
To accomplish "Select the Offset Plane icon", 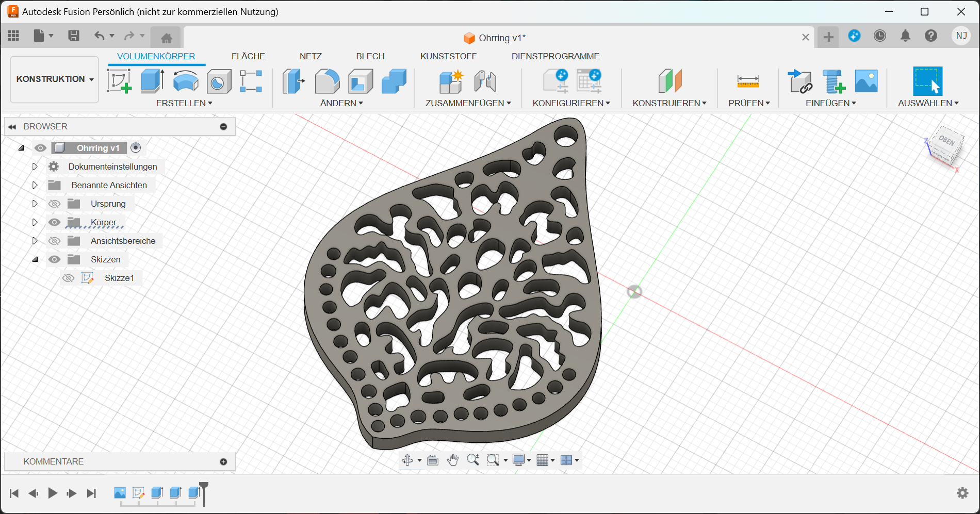I will [670, 81].
